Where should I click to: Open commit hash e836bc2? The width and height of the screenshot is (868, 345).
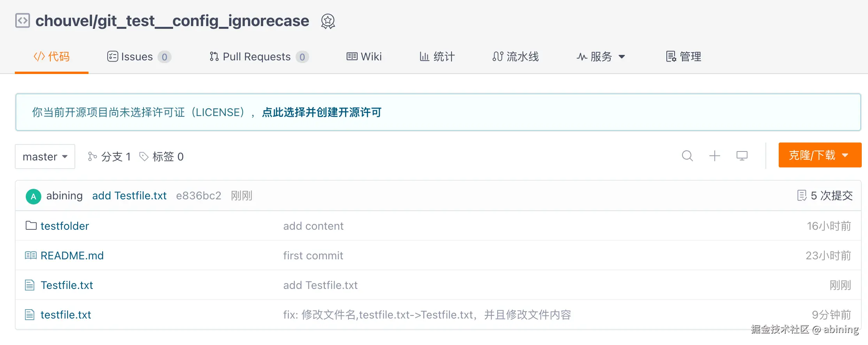(198, 195)
